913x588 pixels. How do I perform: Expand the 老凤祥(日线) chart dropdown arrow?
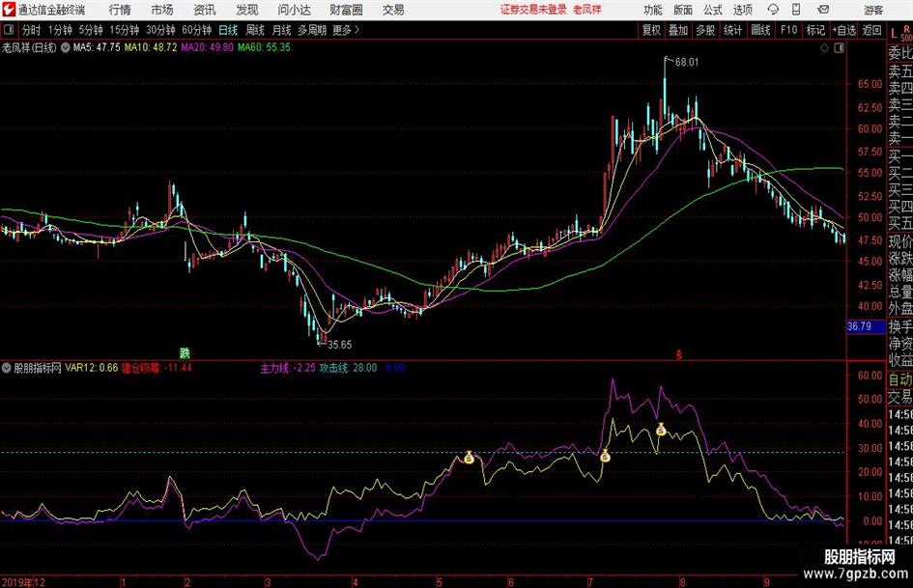[66, 47]
